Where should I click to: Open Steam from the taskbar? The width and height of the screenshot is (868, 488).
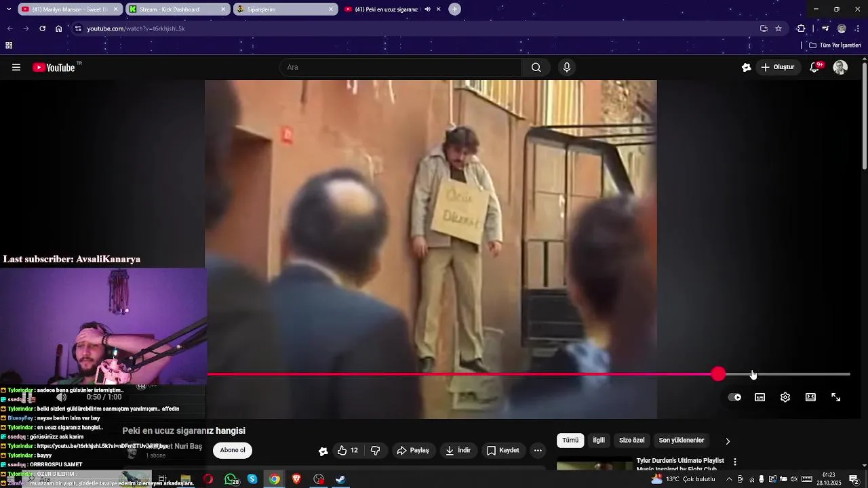pos(341,479)
